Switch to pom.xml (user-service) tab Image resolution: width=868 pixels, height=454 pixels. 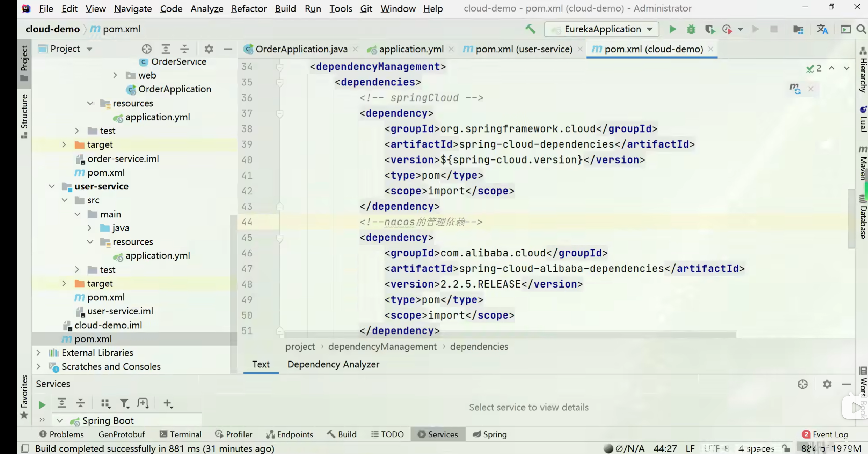coord(523,49)
